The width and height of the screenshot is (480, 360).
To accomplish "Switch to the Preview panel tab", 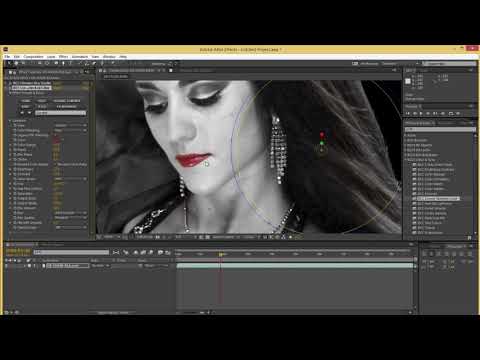I will 413,106.
